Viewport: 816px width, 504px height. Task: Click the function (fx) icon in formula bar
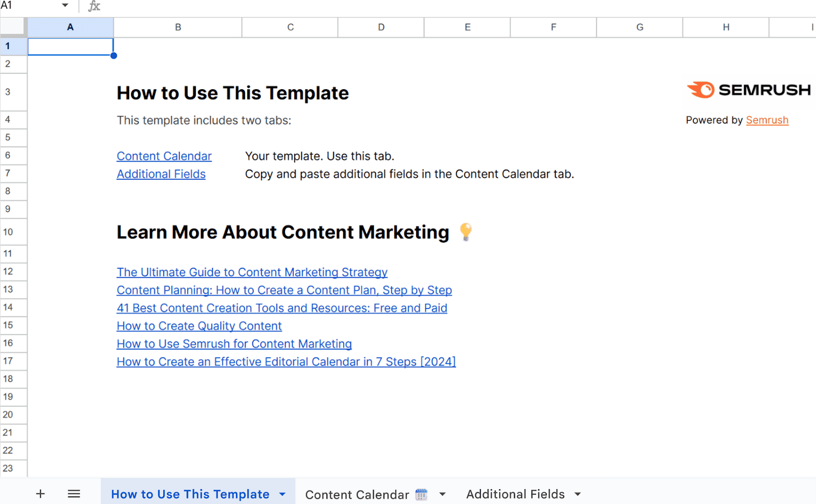tap(93, 6)
